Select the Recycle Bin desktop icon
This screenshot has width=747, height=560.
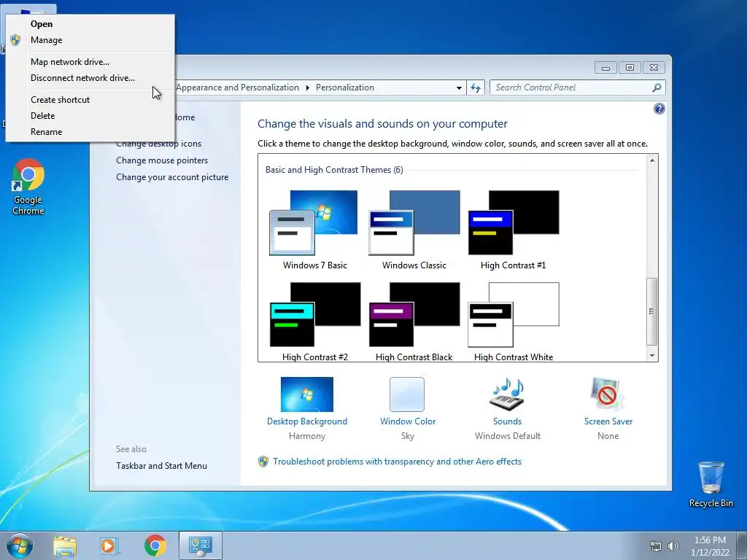pyautogui.click(x=711, y=484)
